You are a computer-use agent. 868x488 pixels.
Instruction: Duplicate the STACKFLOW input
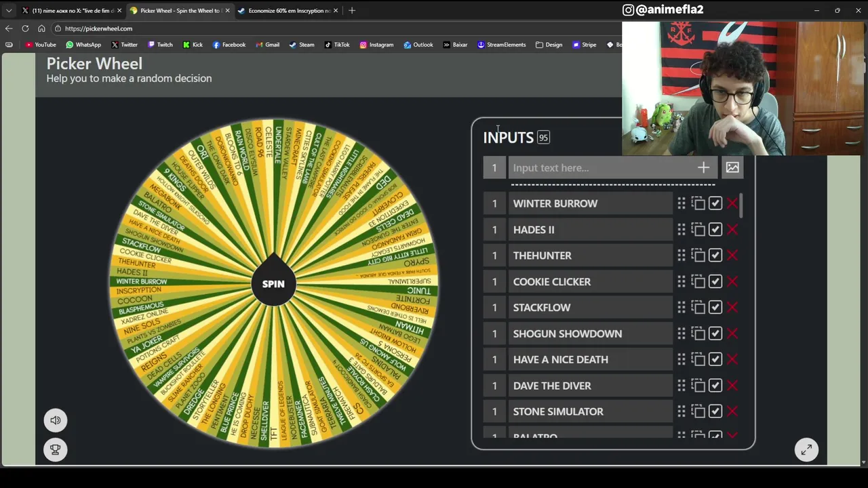coord(698,308)
